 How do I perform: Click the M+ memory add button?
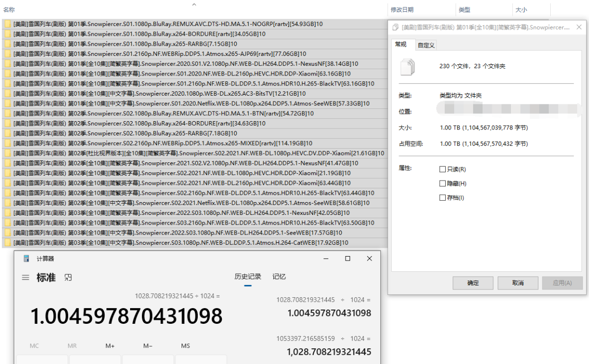coord(110,346)
